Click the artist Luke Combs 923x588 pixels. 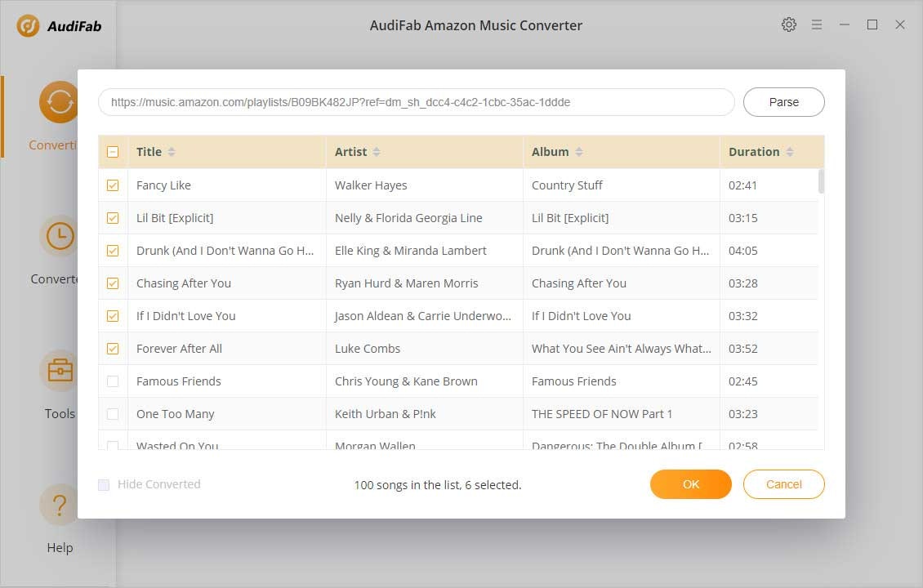click(x=368, y=349)
